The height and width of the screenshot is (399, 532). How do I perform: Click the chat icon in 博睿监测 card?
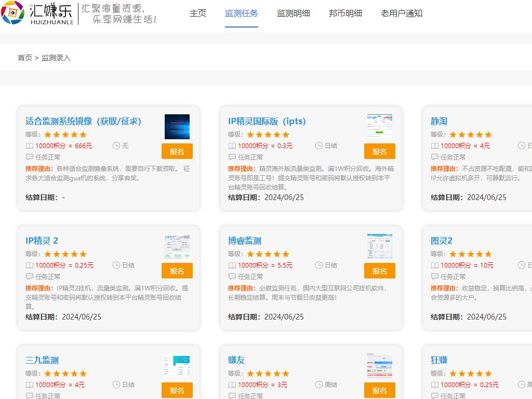click(x=232, y=276)
